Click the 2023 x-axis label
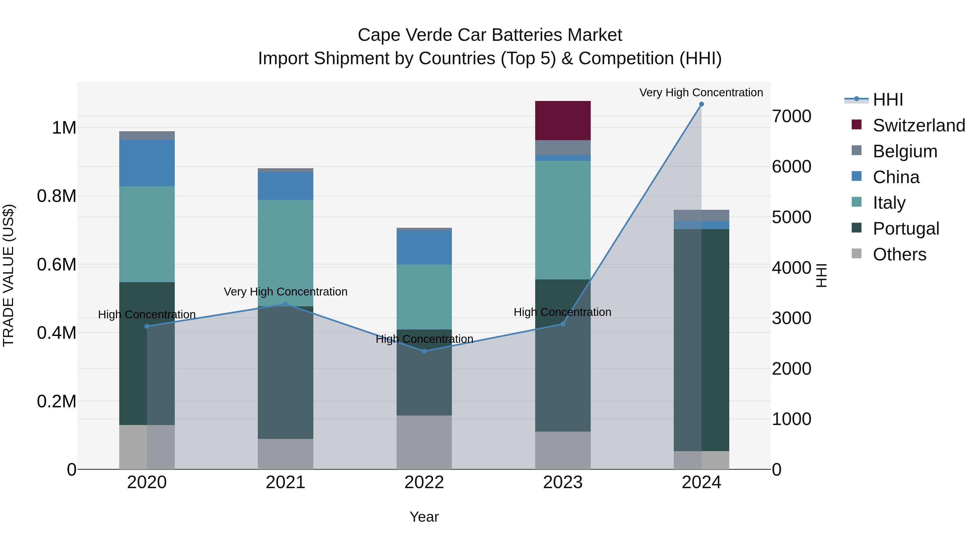This screenshot has height=551, width=980. click(563, 482)
